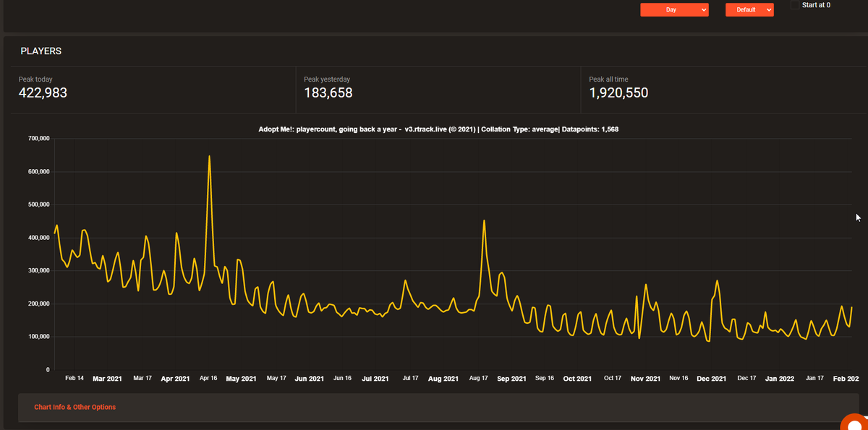
Task: Click the Nov 16 x-axis label
Action: pyautogui.click(x=679, y=378)
